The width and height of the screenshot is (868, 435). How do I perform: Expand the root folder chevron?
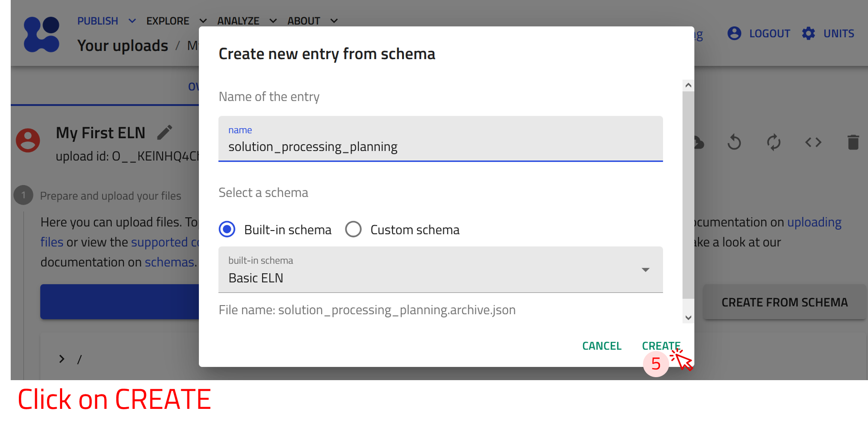click(x=62, y=359)
